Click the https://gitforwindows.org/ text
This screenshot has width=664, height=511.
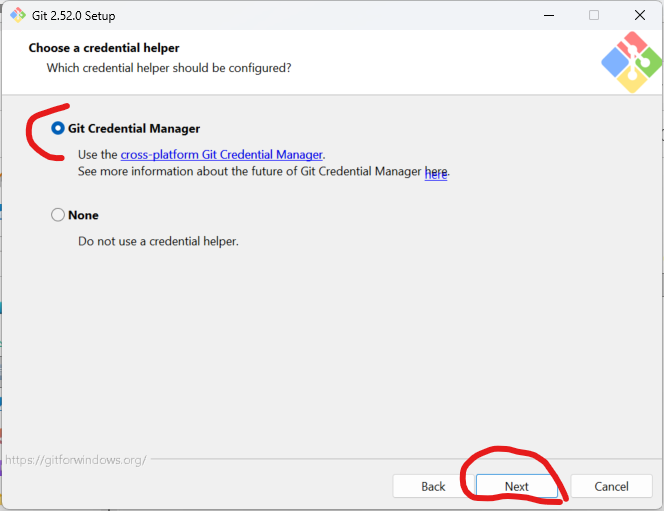point(76,460)
